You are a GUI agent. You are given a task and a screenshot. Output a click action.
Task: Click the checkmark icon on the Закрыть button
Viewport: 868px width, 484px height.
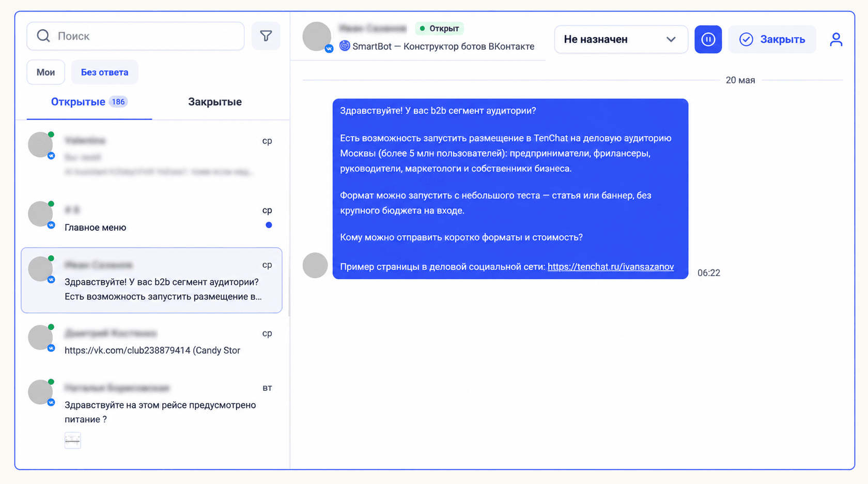click(746, 39)
